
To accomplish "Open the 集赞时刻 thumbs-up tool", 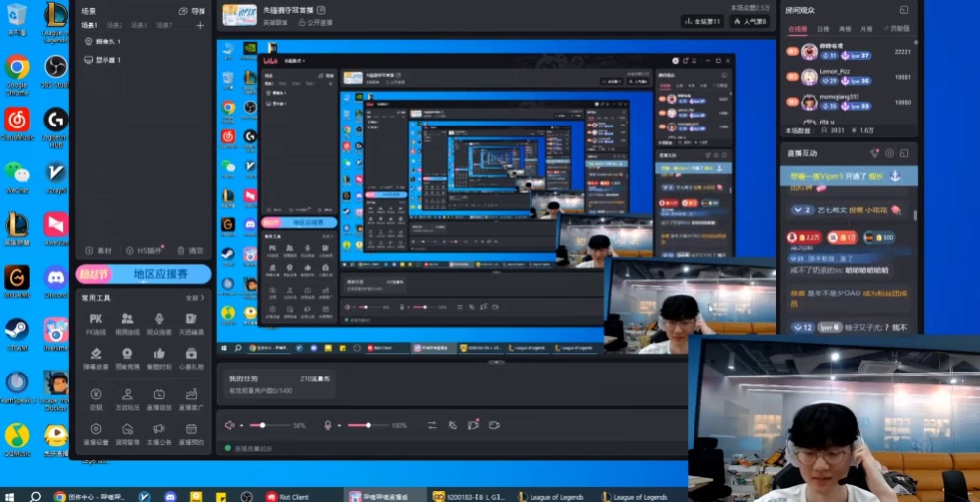I will click(159, 355).
